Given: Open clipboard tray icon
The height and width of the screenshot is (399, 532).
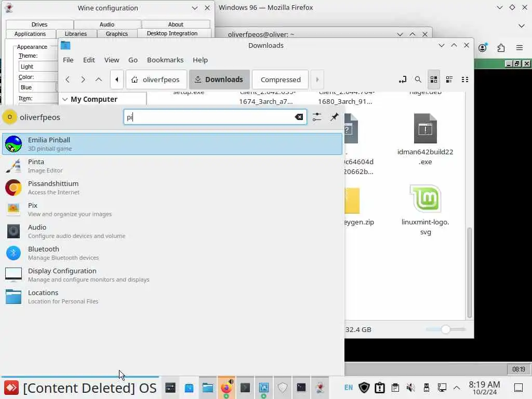Looking at the screenshot, I should 395,388.
